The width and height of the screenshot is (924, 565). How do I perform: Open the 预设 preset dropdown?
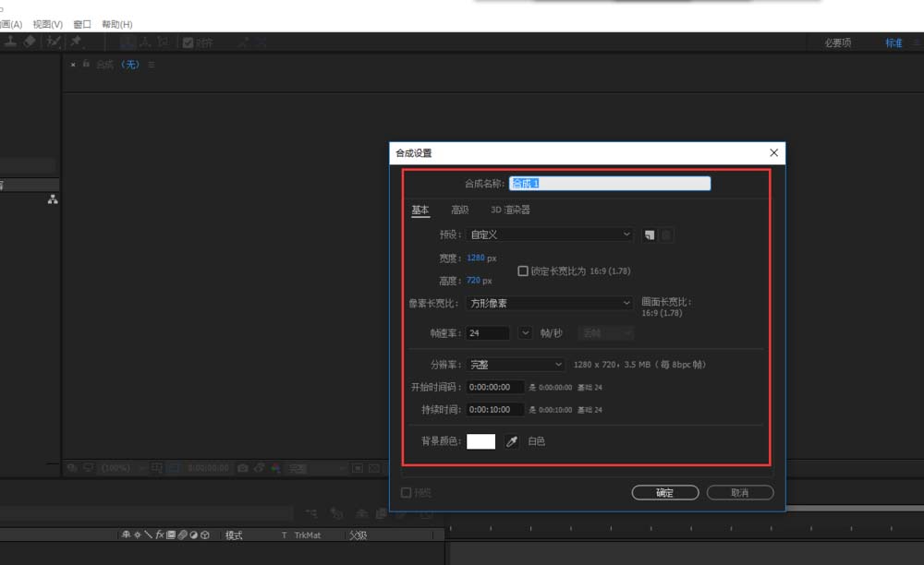pyautogui.click(x=549, y=235)
